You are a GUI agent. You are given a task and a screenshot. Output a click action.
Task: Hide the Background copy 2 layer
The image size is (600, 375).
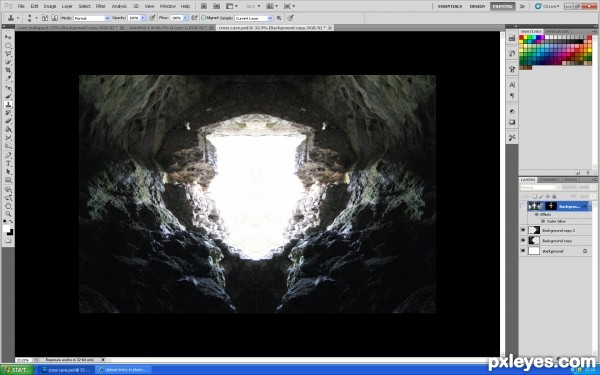tap(523, 230)
